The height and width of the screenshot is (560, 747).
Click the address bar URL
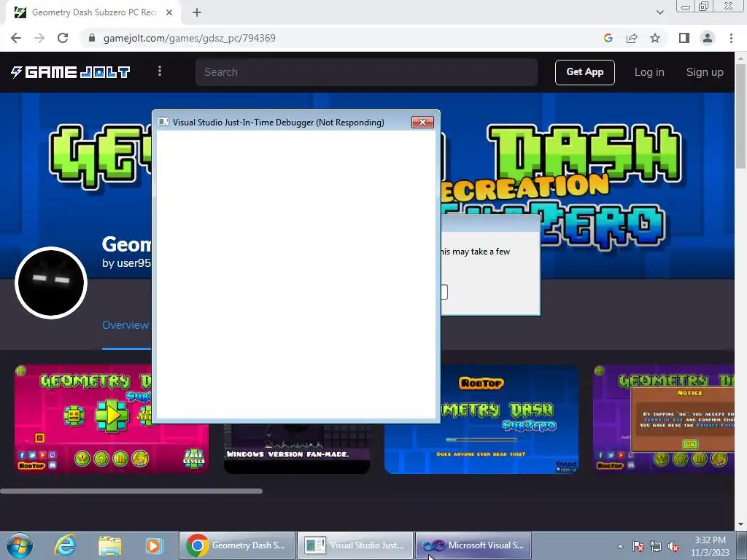click(x=190, y=38)
